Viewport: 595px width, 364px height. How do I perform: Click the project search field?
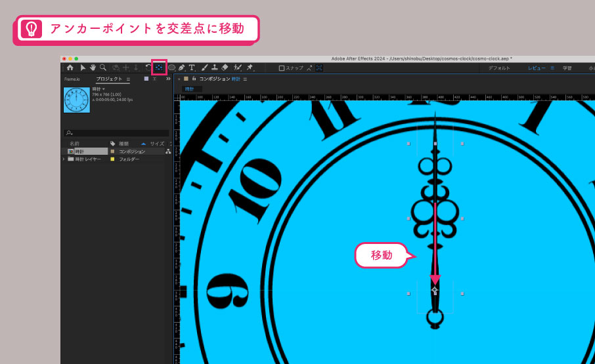pyautogui.click(x=116, y=132)
